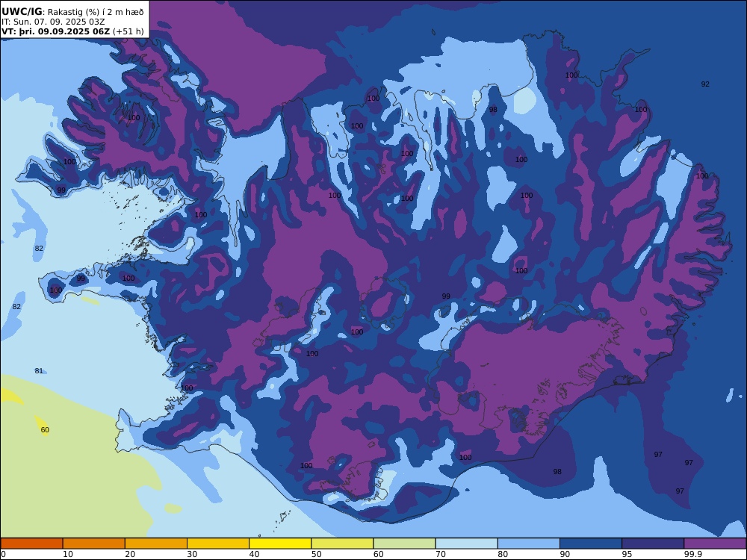Click the bright yellow 40–50 legend swatch

point(280,544)
